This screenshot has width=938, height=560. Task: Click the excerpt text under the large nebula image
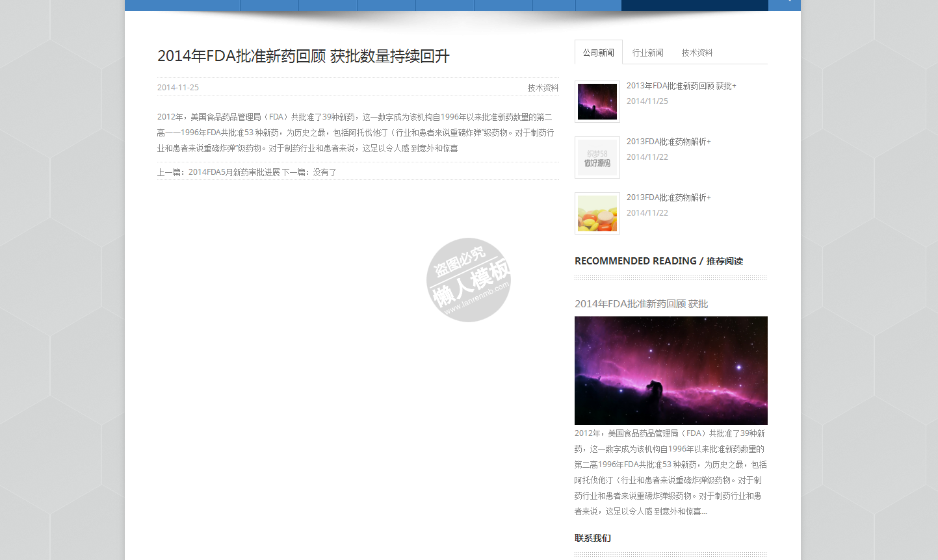coord(671,472)
